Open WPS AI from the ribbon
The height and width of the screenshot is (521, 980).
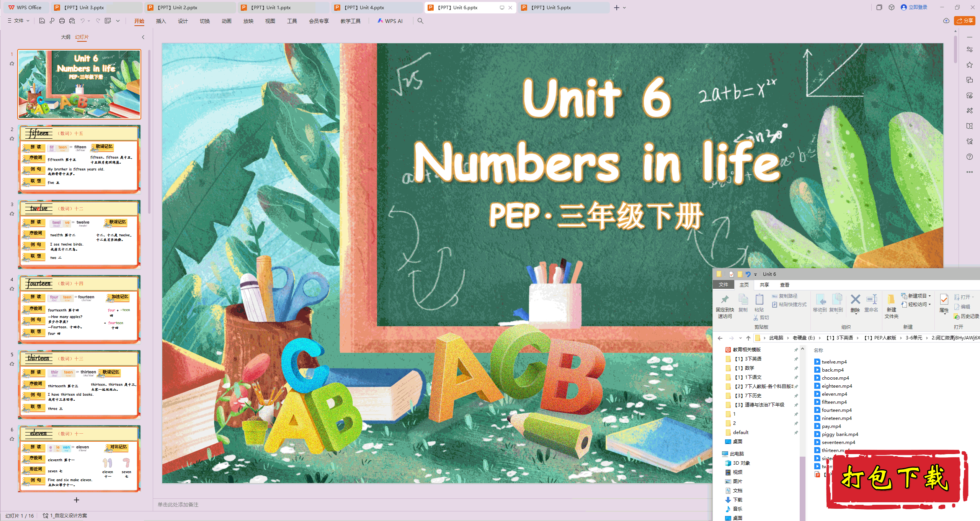tap(390, 21)
